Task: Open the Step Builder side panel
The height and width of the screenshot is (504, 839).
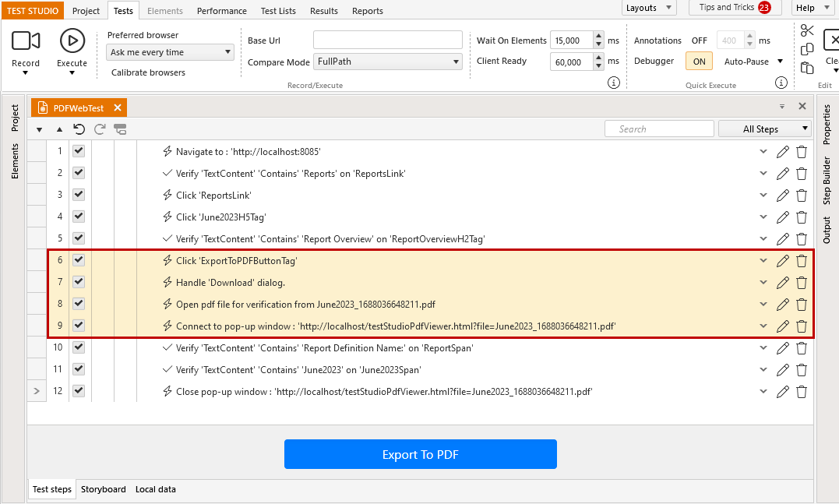Action: click(x=827, y=180)
